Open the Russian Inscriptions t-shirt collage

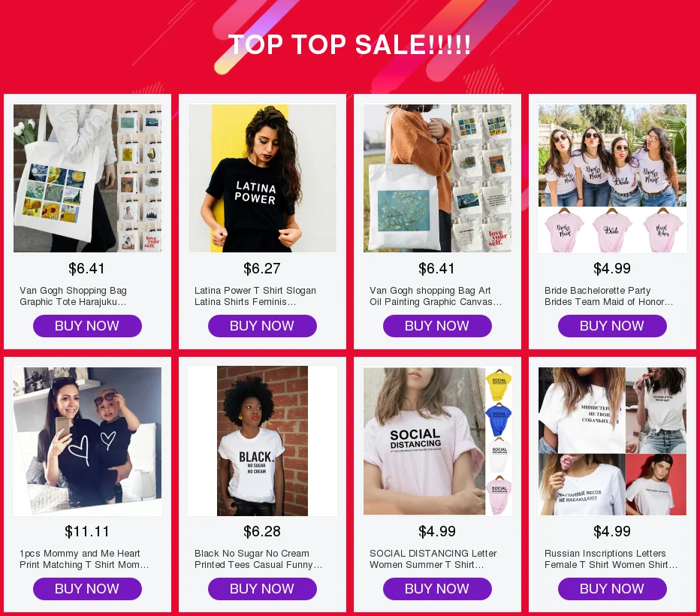tap(613, 441)
